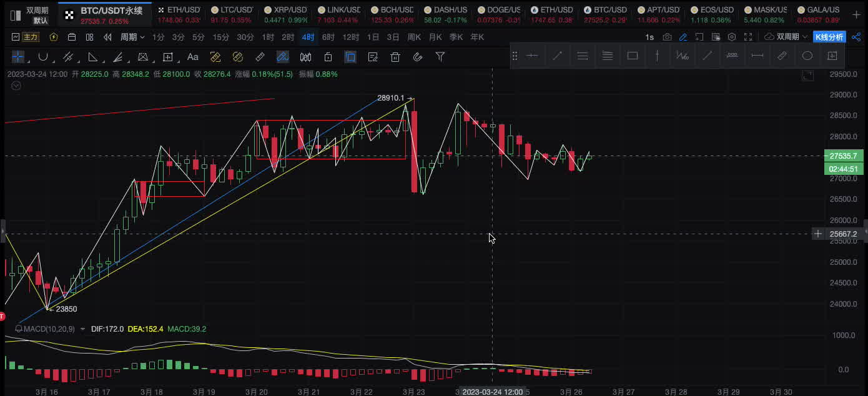Switch to the ETH/USD tab next to BTC/USDT
The image size is (868, 396).
[x=179, y=11]
